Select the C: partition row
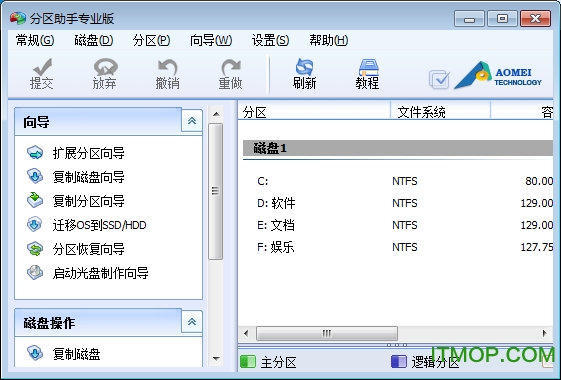 398,181
